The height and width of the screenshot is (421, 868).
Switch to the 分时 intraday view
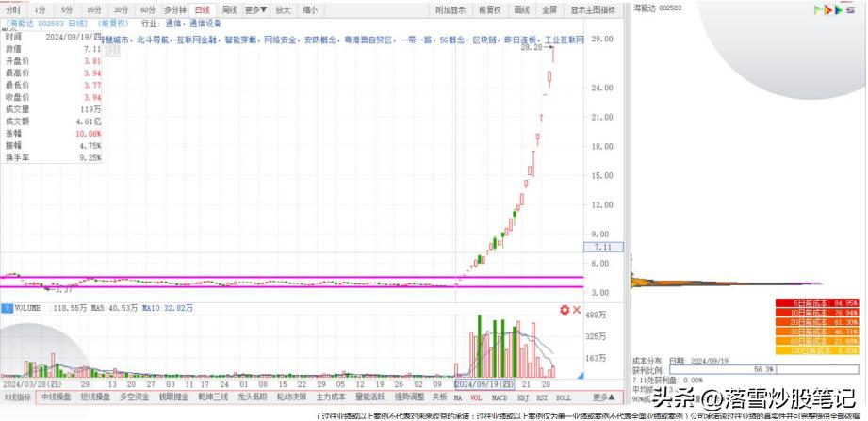tap(14, 10)
